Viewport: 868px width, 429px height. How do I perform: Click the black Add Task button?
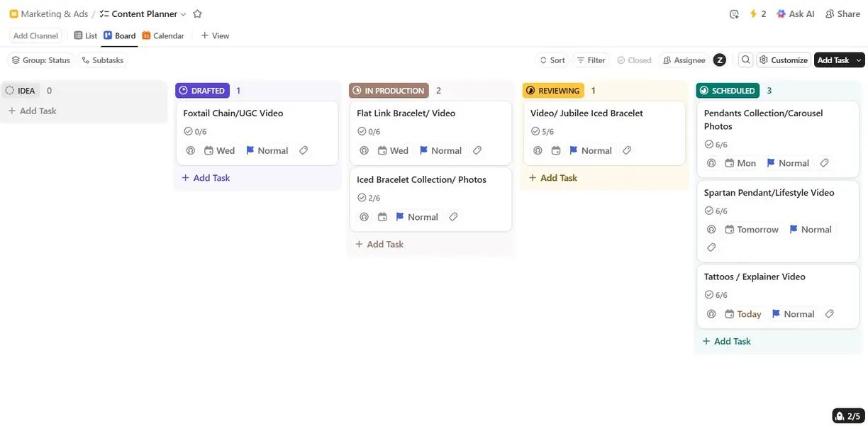(833, 60)
